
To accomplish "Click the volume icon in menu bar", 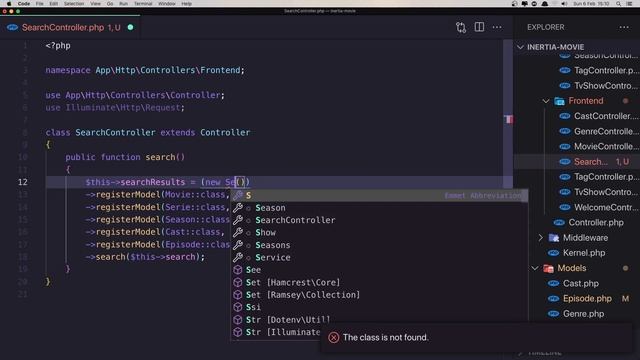I will tap(564, 4).
